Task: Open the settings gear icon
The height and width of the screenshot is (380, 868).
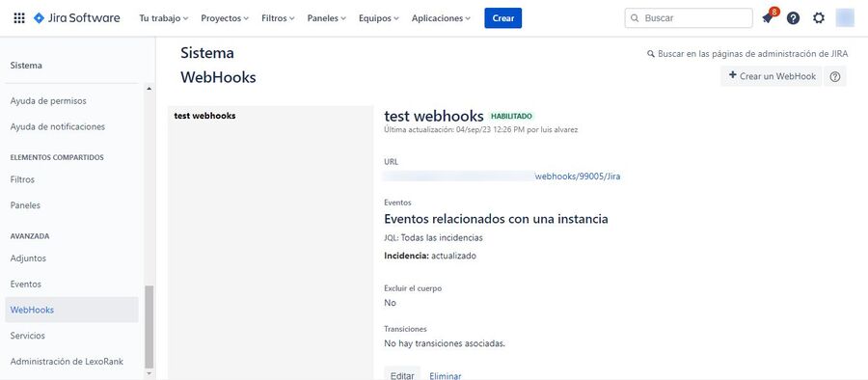Action: [819, 18]
